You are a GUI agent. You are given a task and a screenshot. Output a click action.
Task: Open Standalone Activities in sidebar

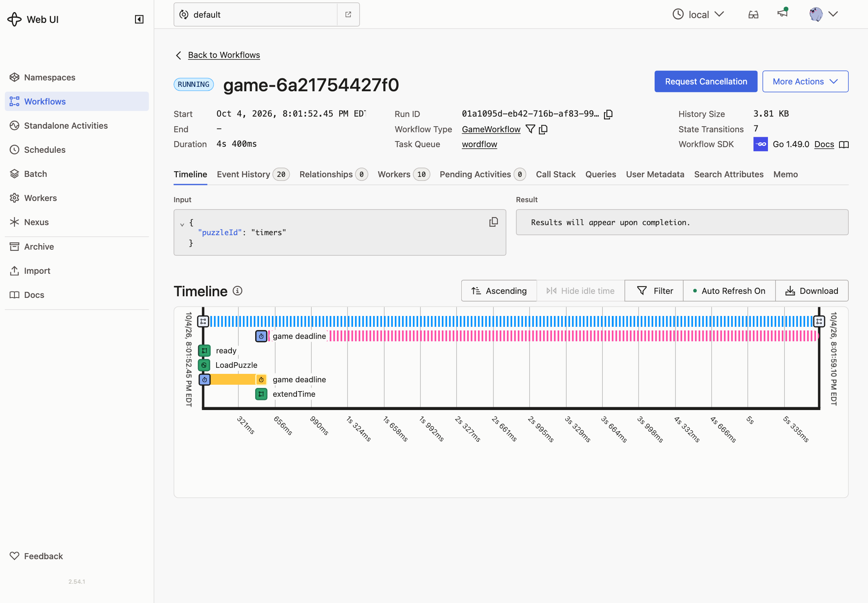[77, 125]
